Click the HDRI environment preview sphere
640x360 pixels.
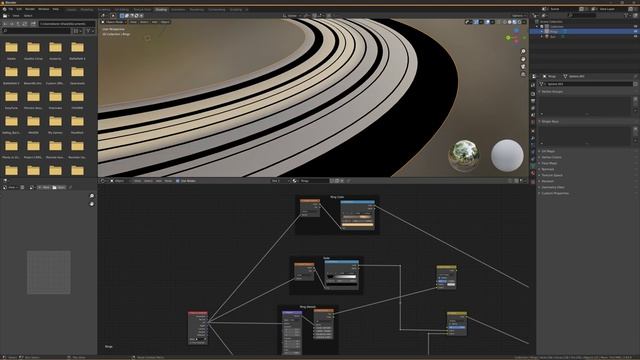[464, 155]
